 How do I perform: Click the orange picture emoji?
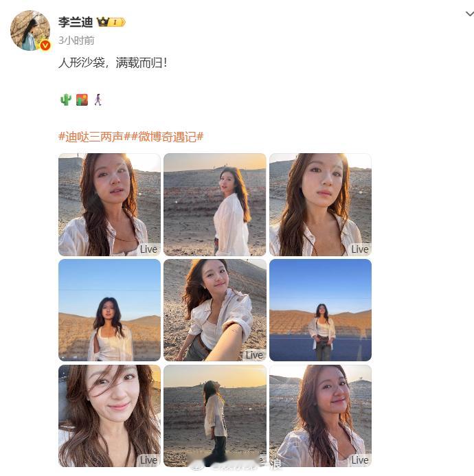82,100
